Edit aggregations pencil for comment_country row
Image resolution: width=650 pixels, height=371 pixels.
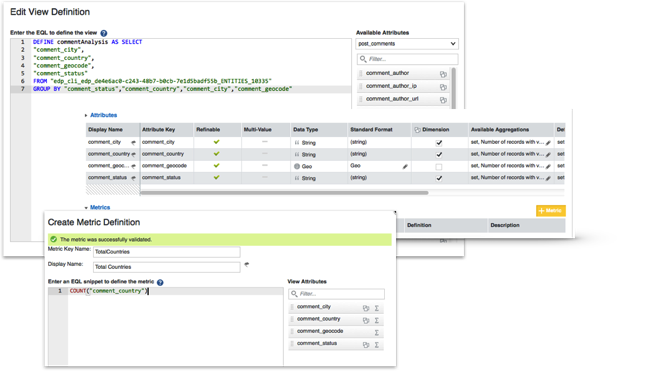point(548,155)
